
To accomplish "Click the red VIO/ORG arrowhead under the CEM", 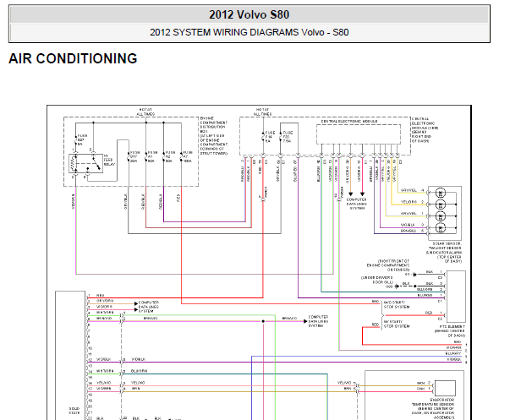I will point(362,194).
